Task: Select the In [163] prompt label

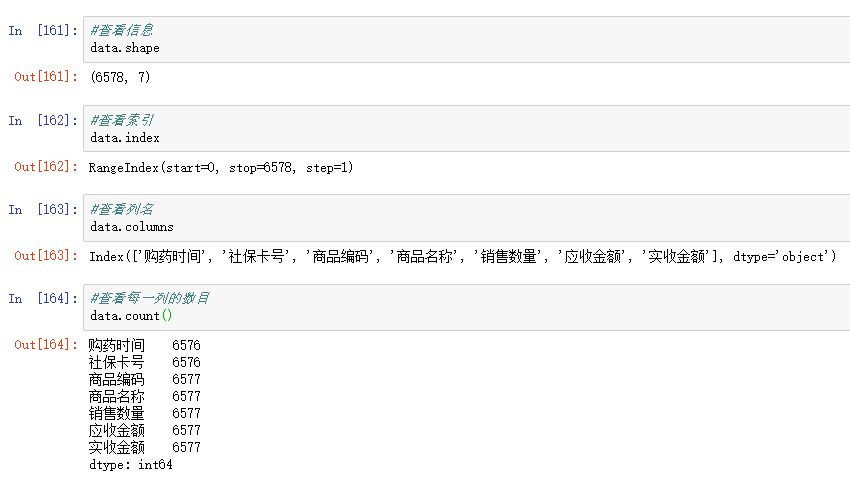Action: (x=43, y=209)
